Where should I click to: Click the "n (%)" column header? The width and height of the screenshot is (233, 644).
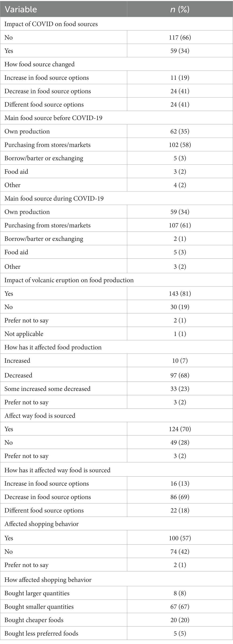click(x=180, y=10)
